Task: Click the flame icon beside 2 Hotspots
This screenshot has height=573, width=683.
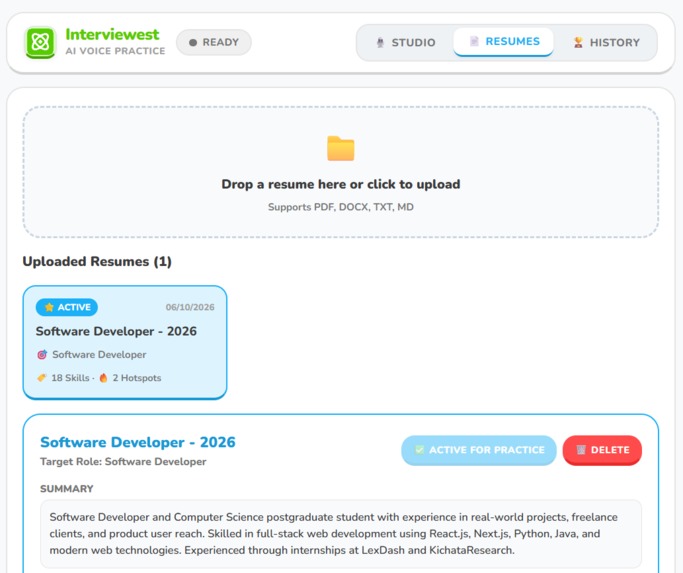Action: (103, 378)
